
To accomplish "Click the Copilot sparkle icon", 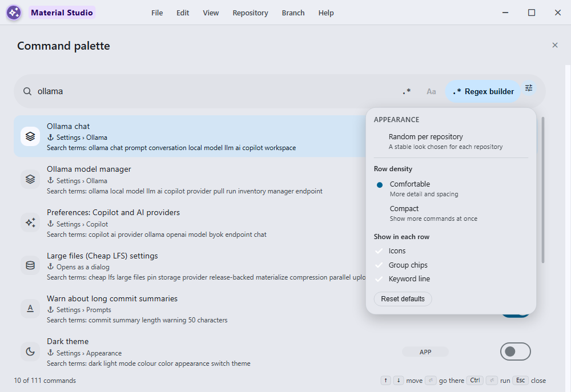I will 30,223.
